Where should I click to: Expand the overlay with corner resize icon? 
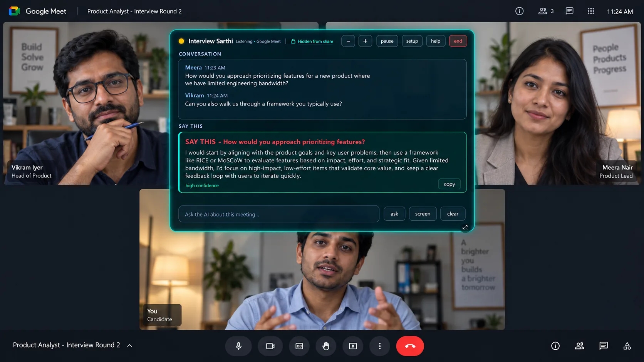(x=465, y=227)
